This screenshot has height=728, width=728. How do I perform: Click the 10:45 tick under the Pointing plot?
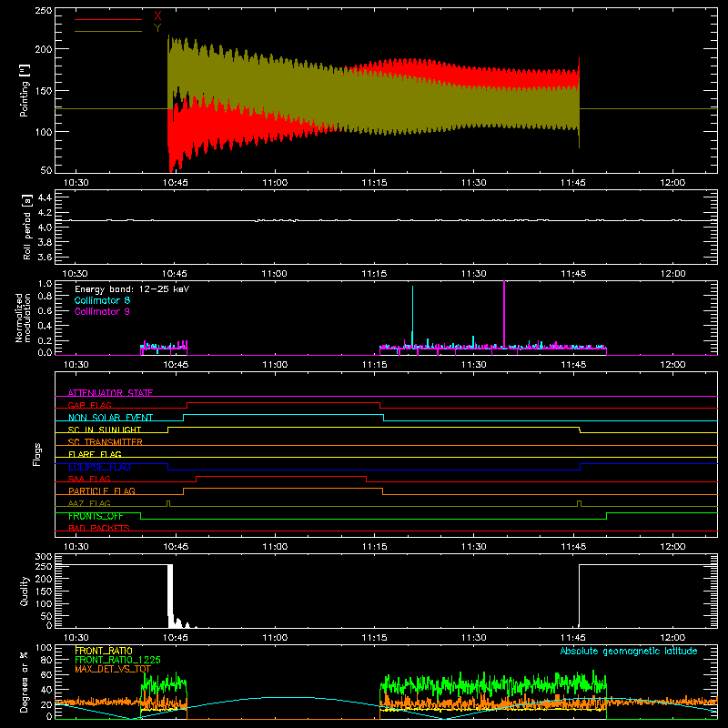(x=176, y=183)
